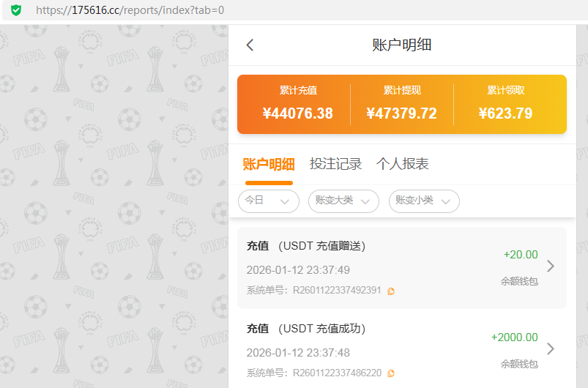The height and width of the screenshot is (388, 588).
Task: Open the USDT 充值赠送 record title
Action: (306, 246)
